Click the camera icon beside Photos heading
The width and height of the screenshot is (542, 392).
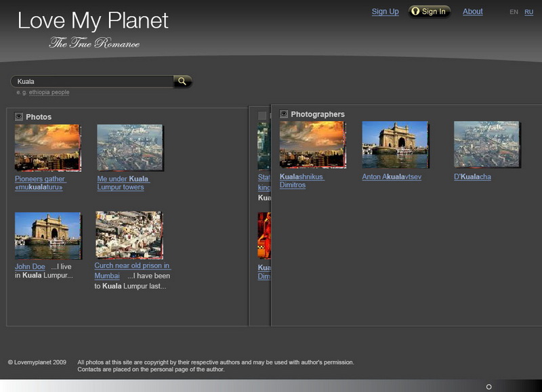pos(18,116)
